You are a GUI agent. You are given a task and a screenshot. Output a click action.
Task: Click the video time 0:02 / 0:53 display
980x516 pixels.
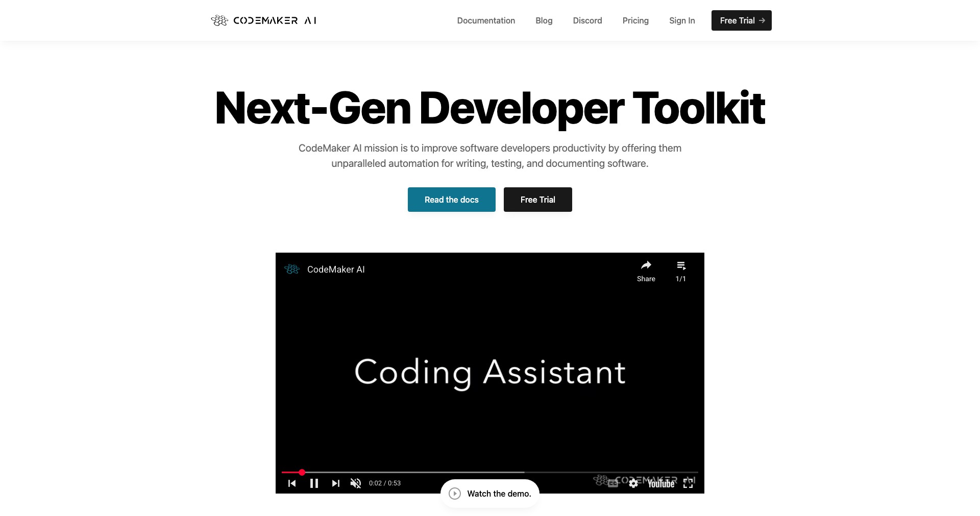click(385, 483)
